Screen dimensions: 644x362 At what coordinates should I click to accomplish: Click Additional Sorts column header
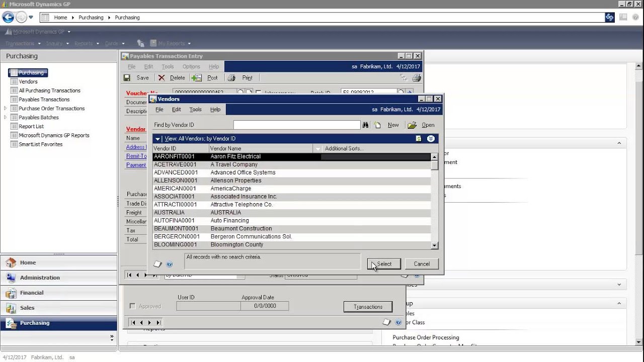tap(344, 148)
